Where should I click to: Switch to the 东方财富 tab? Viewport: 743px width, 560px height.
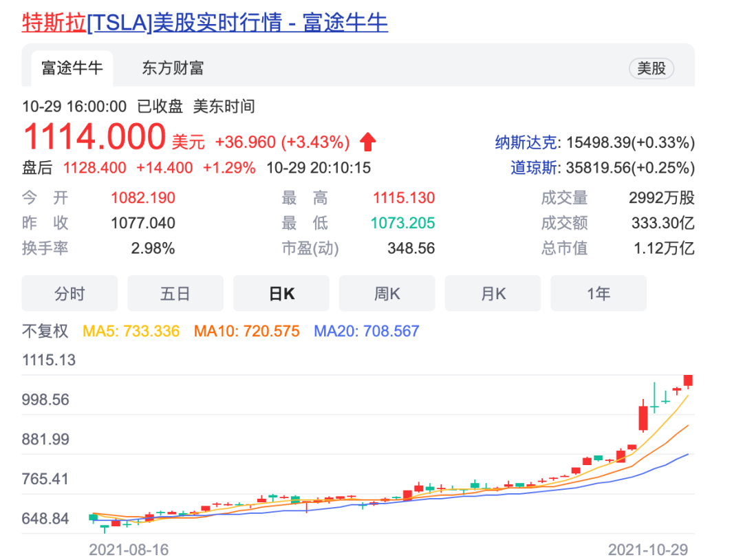pyautogui.click(x=173, y=68)
